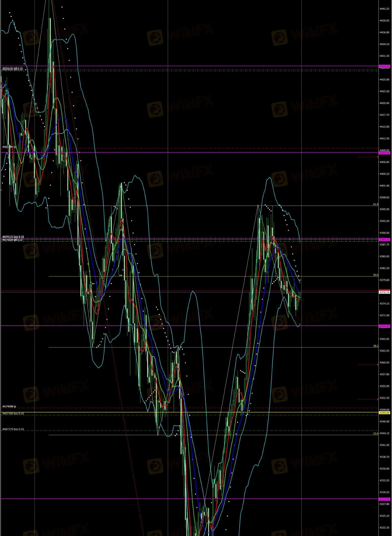Screen dimensions: 392x536
Task: Click 4406.85 on the price scale
Action: pyautogui.click(x=384, y=162)
